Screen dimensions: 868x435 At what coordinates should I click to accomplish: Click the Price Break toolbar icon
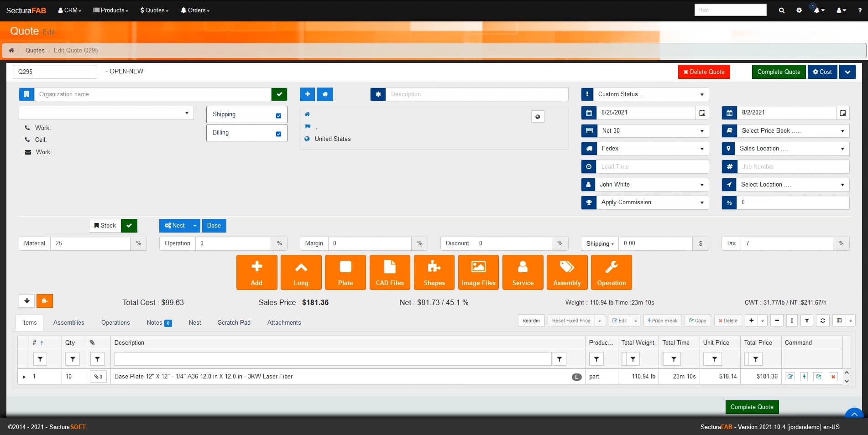662,321
